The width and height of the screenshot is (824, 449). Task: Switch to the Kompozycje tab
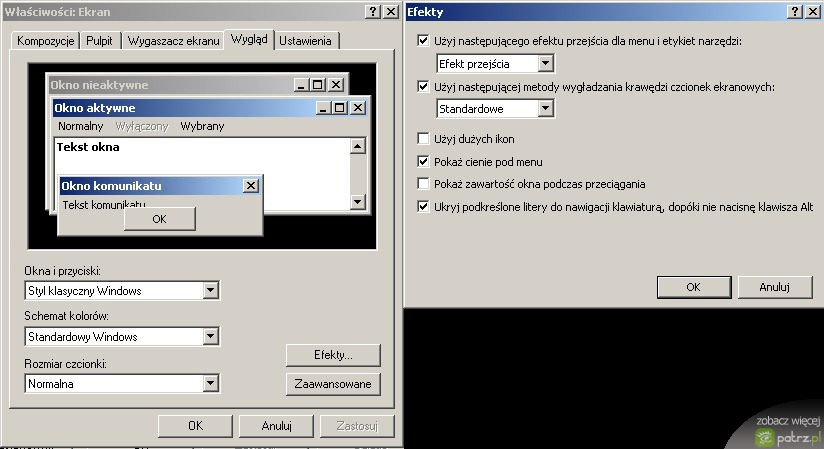(48, 41)
